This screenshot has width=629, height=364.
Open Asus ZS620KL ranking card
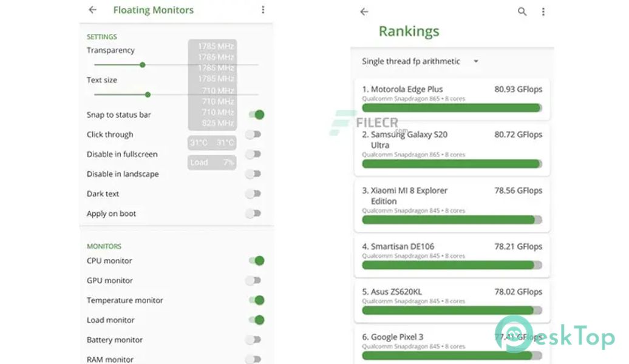[x=452, y=300]
